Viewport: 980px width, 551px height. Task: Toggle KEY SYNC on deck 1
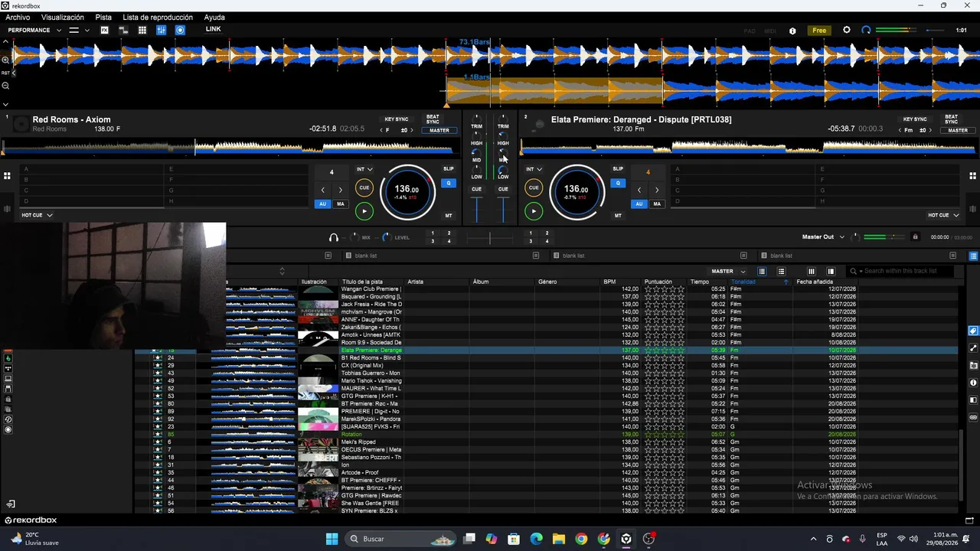(x=396, y=119)
